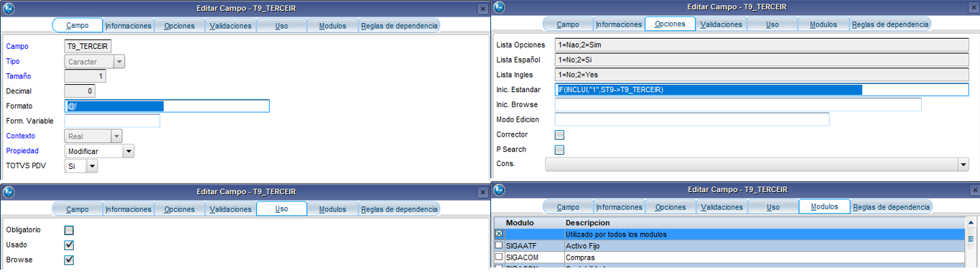The width and height of the screenshot is (980, 274).
Task: Open Informaciones tab in the window showing Obligatorio
Action: pyautogui.click(x=129, y=209)
